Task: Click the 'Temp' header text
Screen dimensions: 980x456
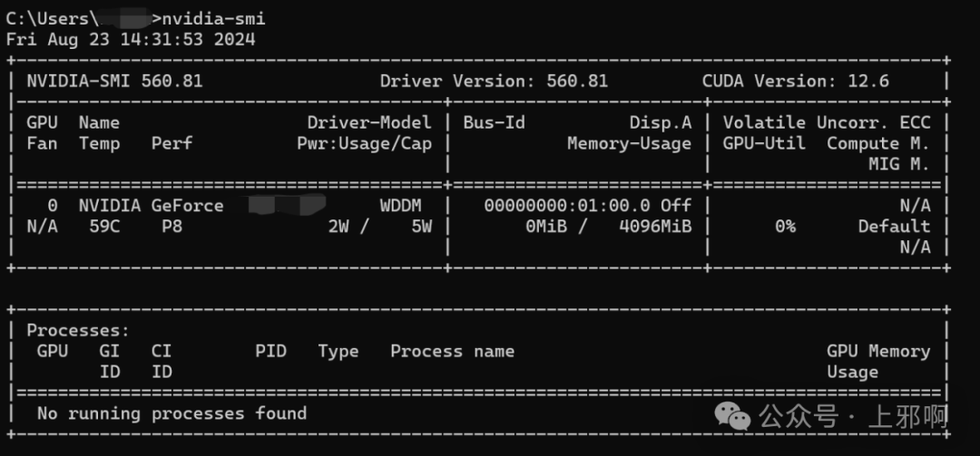Action: [100, 143]
